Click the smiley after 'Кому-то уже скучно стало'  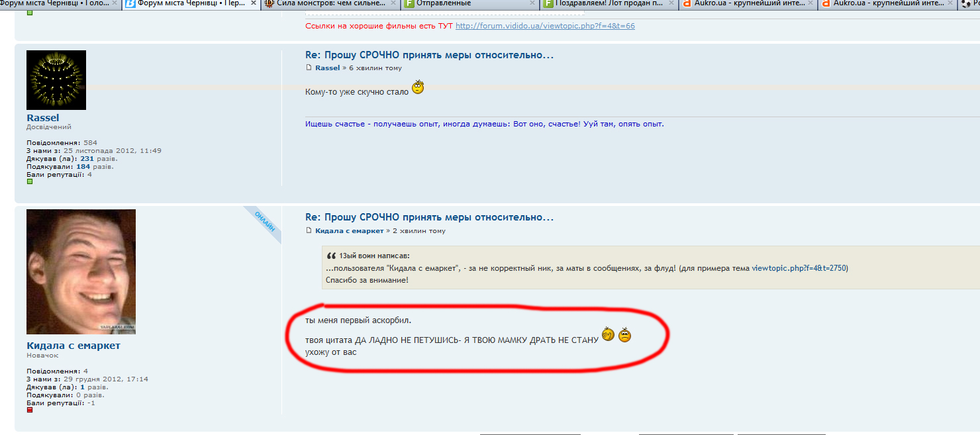[x=418, y=87]
